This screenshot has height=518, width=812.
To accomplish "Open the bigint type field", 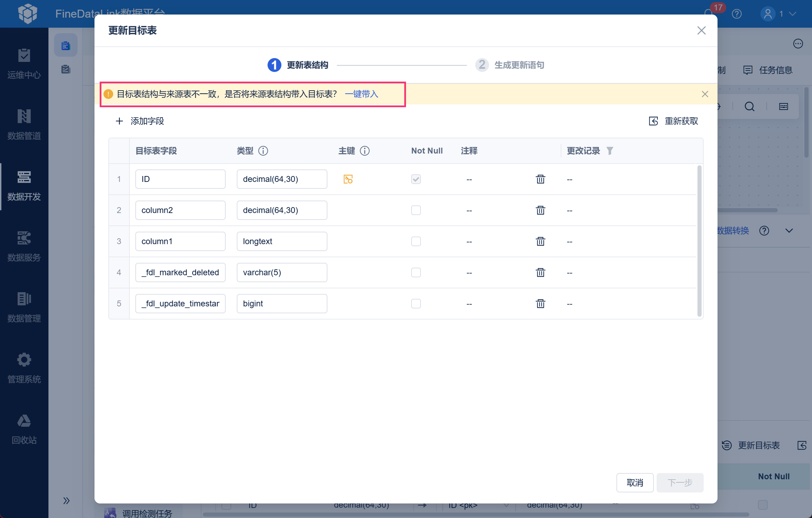I will (282, 304).
